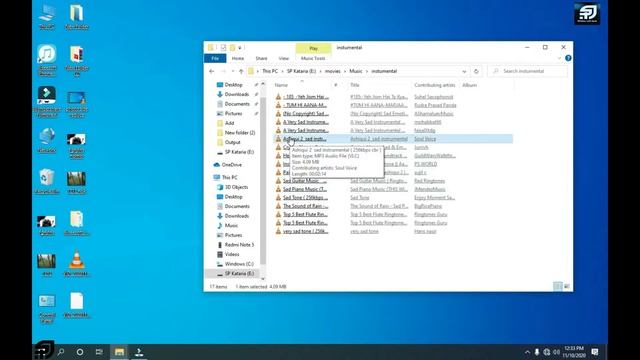This screenshot has height=360, width=640.
Task: Open the address bar history dropdown
Action: [x=464, y=71]
